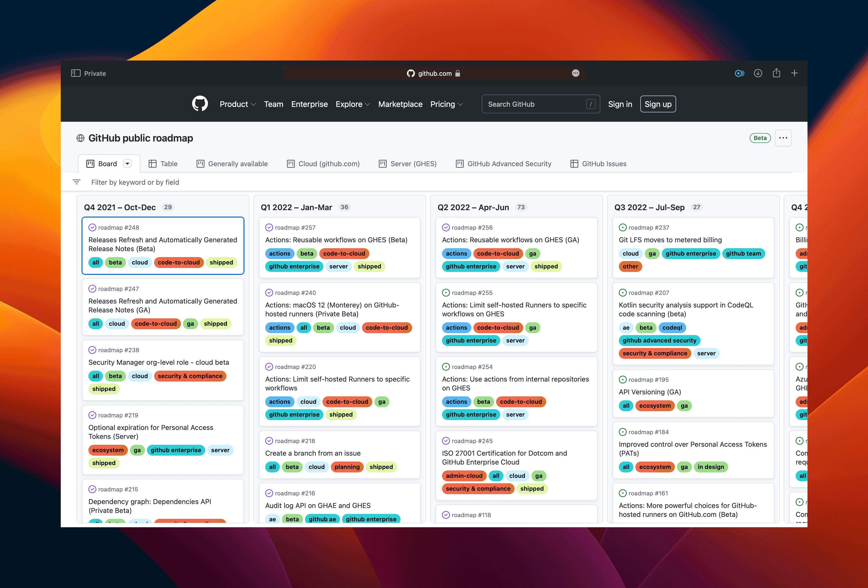Select roadmap #248 release notes card

(163, 246)
